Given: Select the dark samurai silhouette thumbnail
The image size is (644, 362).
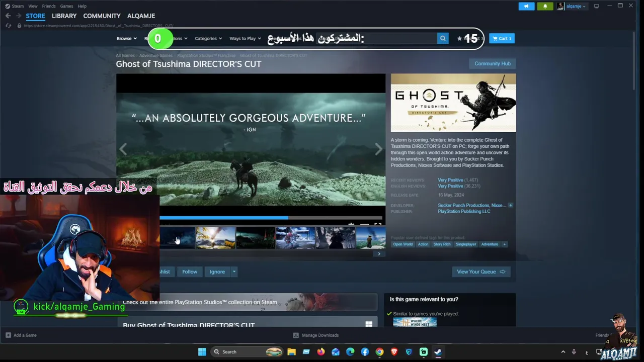Looking at the screenshot, I should (336, 238).
